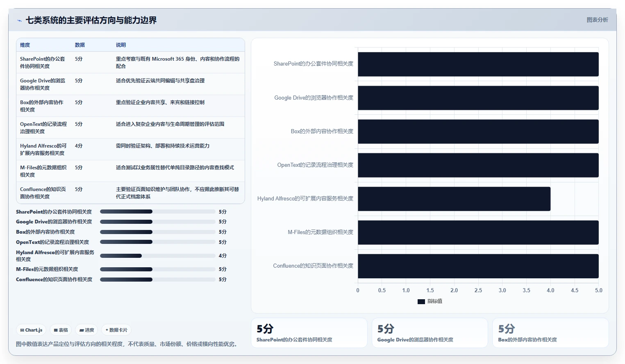Screen dimensions: 625x364
Task: Click the M-Files progress bar
Action: pos(158,269)
